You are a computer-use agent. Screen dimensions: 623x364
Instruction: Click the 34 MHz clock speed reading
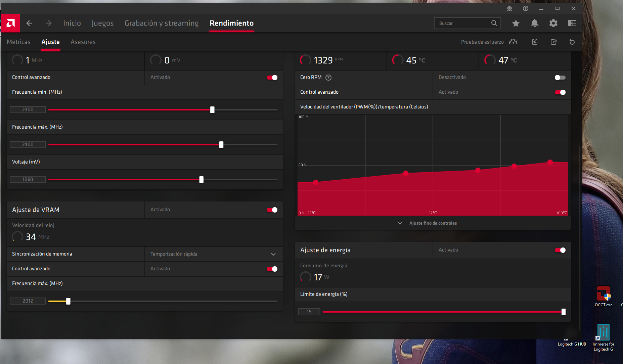click(x=37, y=237)
